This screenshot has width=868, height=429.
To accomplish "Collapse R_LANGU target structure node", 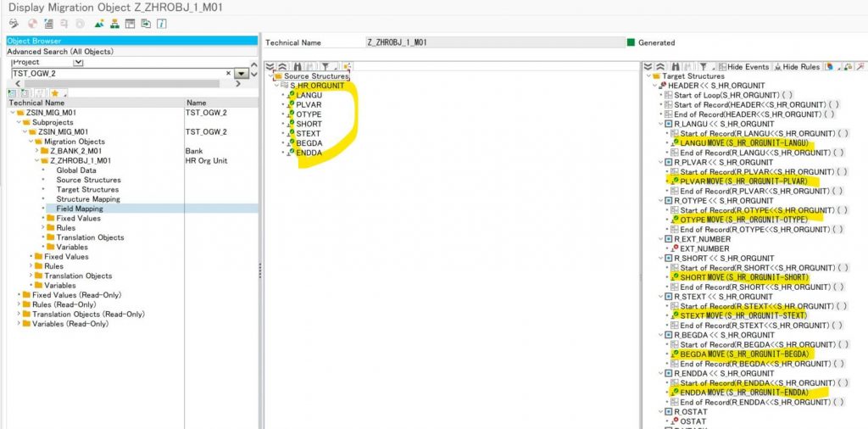I will (x=660, y=124).
